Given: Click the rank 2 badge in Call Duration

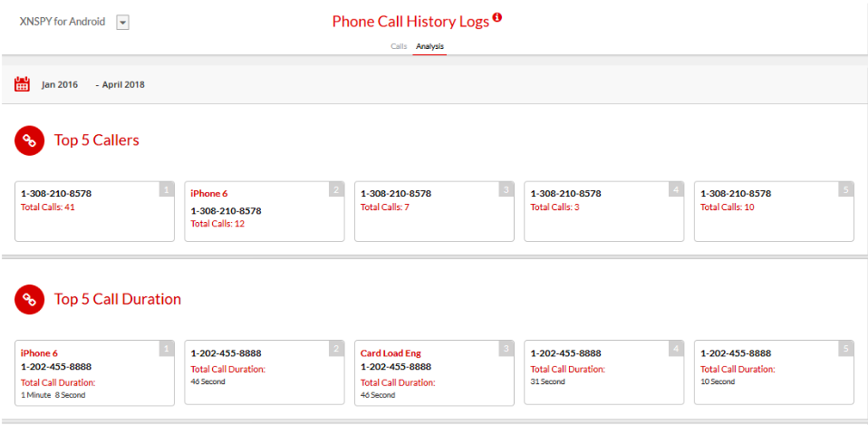Looking at the screenshot, I should [336, 349].
